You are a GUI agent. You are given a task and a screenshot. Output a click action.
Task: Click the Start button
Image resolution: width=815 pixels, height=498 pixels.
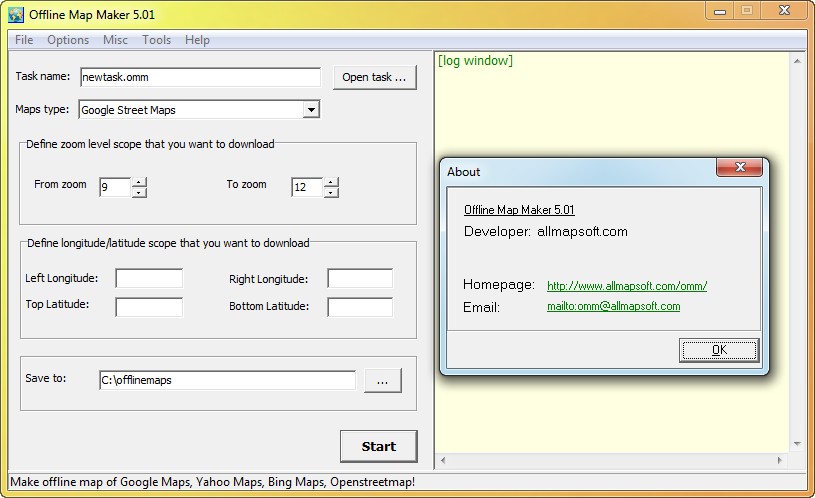point(379,446)
